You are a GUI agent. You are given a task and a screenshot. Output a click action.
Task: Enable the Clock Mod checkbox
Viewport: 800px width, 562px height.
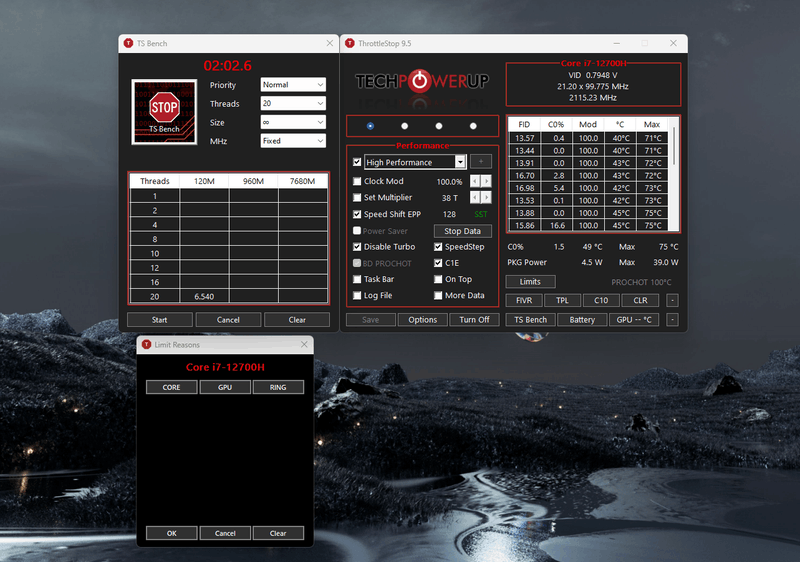click(357, 182)
